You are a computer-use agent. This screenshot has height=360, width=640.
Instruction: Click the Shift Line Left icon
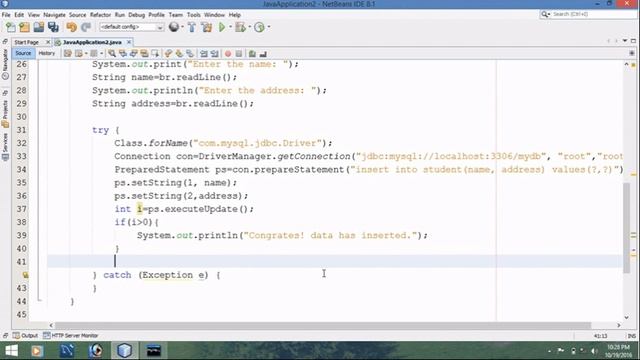click(x=204, y=53)
